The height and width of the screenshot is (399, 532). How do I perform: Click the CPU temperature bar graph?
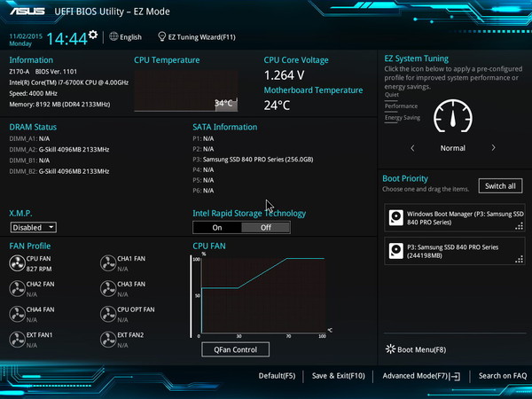186,91
